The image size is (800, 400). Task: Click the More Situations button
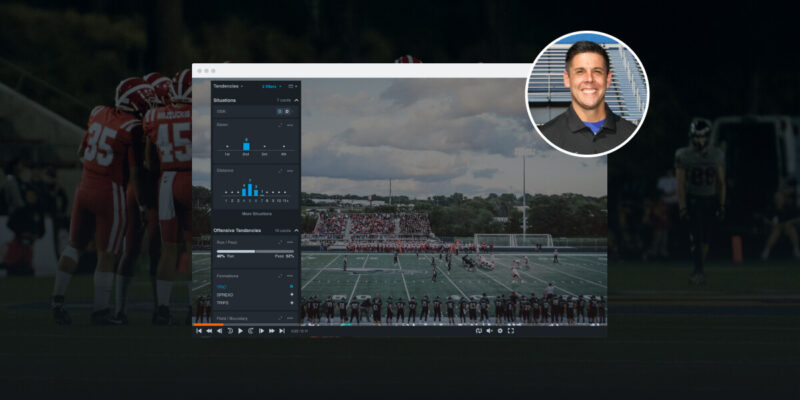[x=256, y=214]
